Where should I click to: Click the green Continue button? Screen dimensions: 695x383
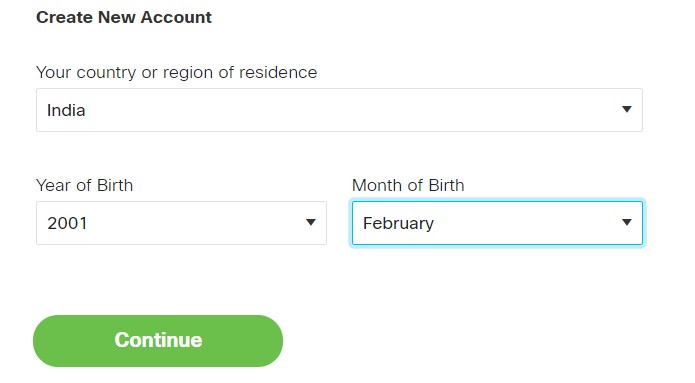tap(158, 341)
